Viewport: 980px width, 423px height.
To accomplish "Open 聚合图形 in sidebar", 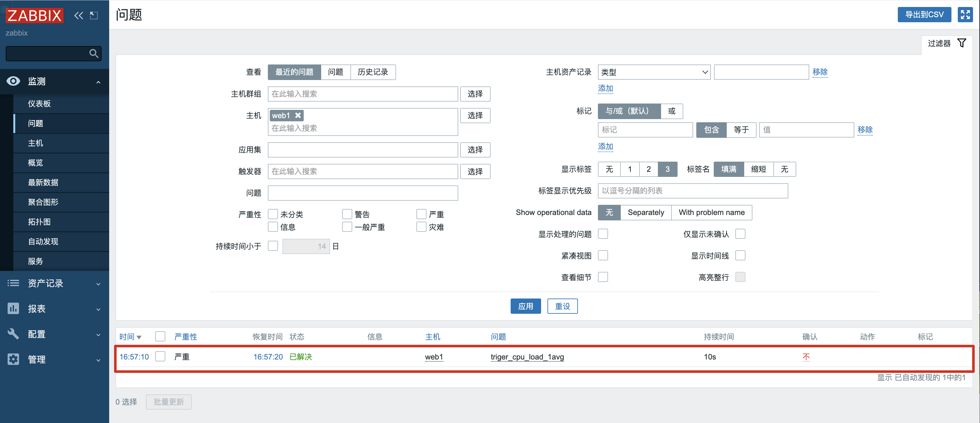I will pyautogui.click(x=61, y=202).
